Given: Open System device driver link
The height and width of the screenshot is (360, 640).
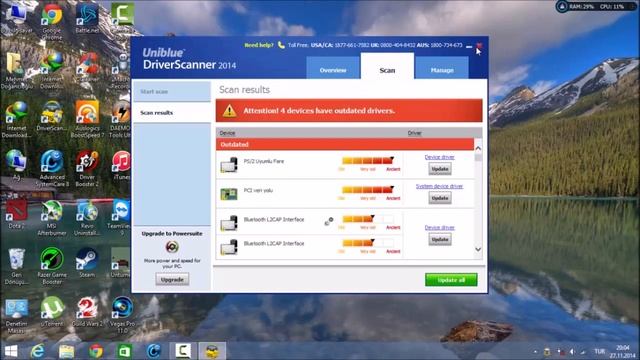Looking at the screenshot, I should (439, 186).
